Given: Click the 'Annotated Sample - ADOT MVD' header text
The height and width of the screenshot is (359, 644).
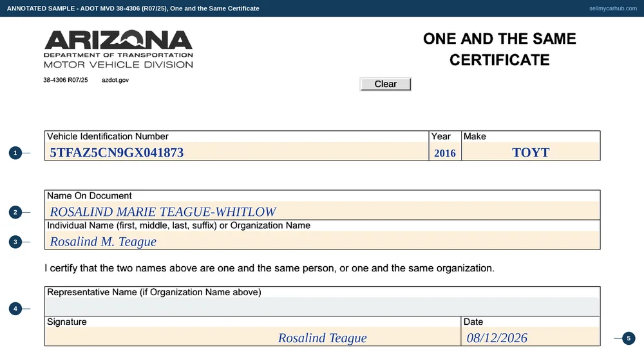Looking at the screenshot, I should [x=133, y=8].
